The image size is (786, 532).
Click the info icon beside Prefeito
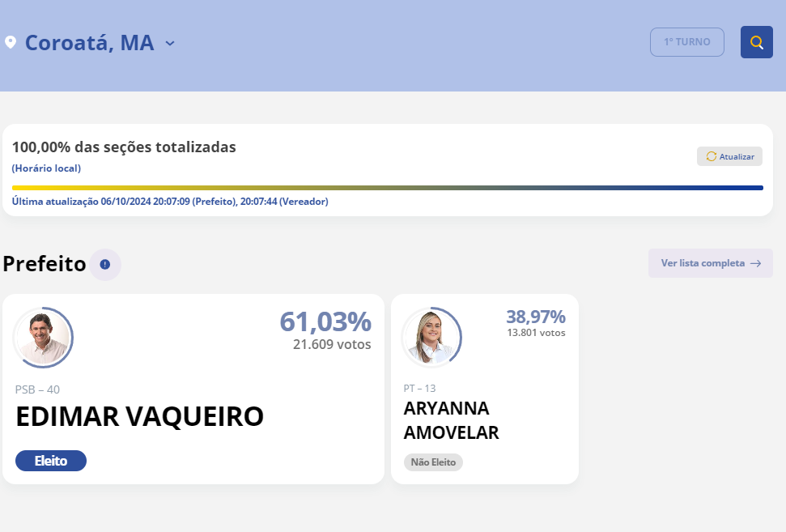point(105,265)
